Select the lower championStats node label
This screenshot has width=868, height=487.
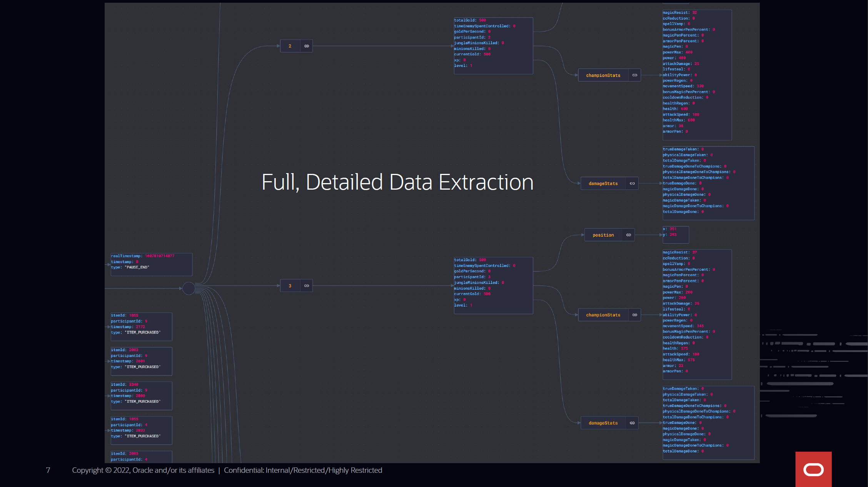click(603, 315)
